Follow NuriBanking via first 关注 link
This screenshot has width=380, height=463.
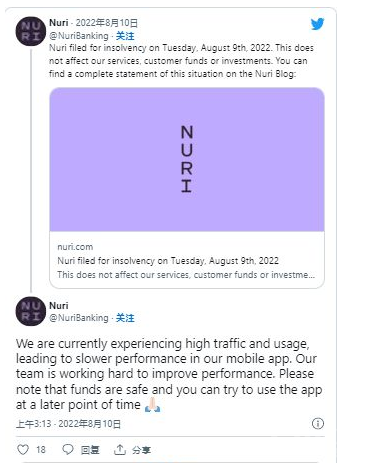(x=125, y=36)
